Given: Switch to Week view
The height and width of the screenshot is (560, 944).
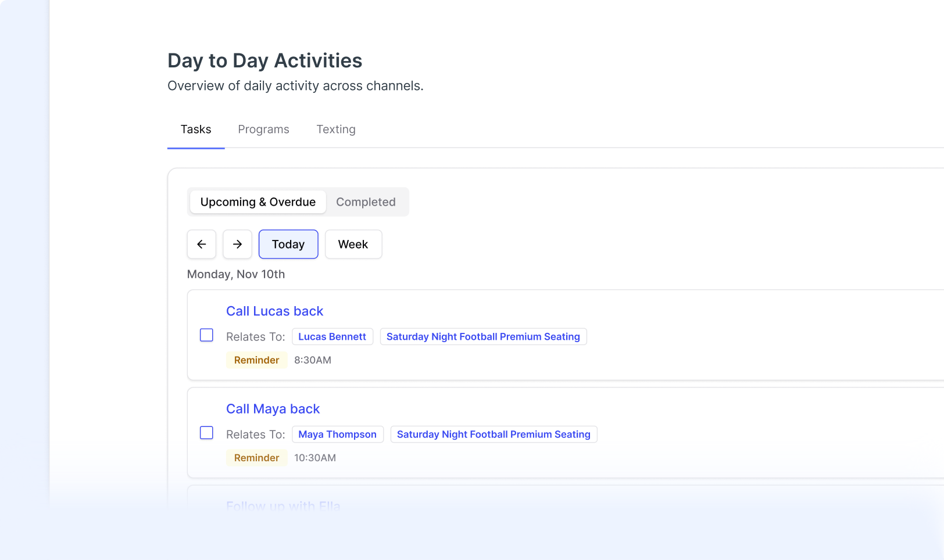Looking at the screenshot, I should (x=353, y=244).
